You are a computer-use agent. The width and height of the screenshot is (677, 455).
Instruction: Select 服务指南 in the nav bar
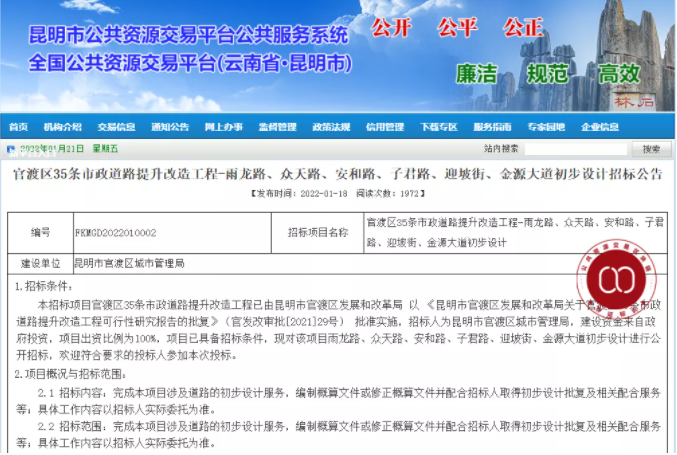tap(492, 127)
